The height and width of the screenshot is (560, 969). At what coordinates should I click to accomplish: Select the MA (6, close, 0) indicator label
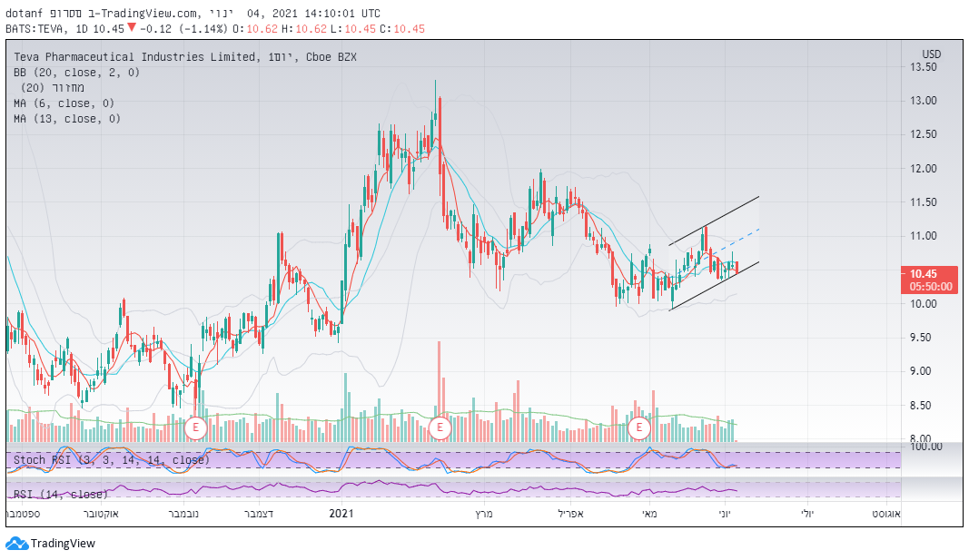[x=64, y=103]
